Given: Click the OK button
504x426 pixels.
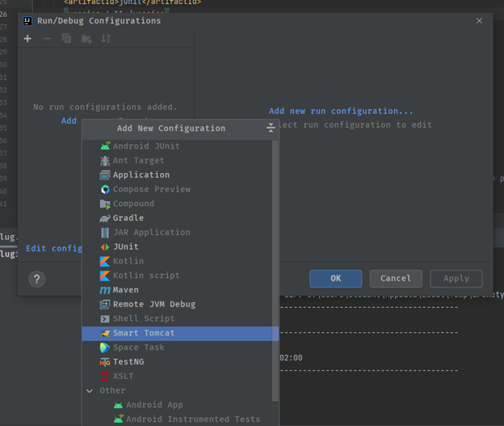Looking at the screenshot, I should point(335,278).
